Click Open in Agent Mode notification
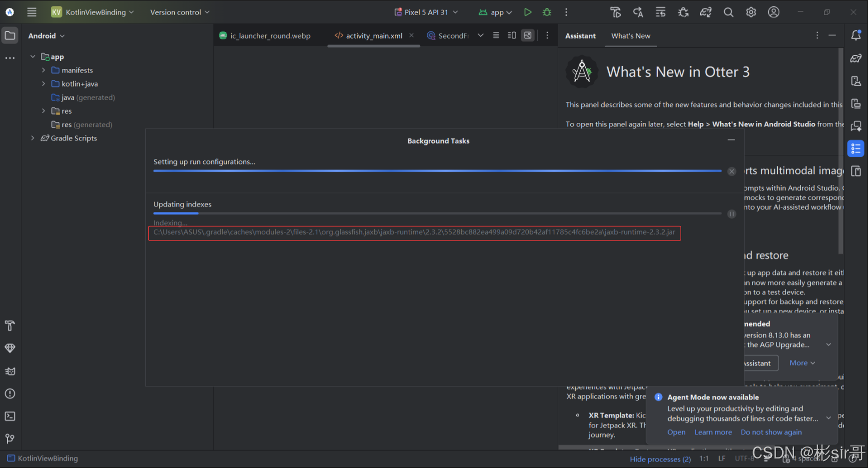The image size is (868, 468). 676,432
